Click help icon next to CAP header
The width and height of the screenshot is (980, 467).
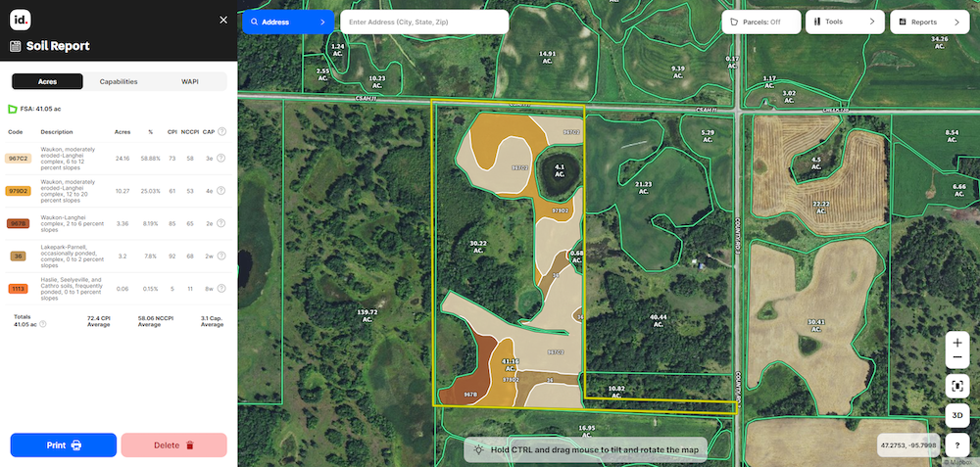(x=222, y=132)
